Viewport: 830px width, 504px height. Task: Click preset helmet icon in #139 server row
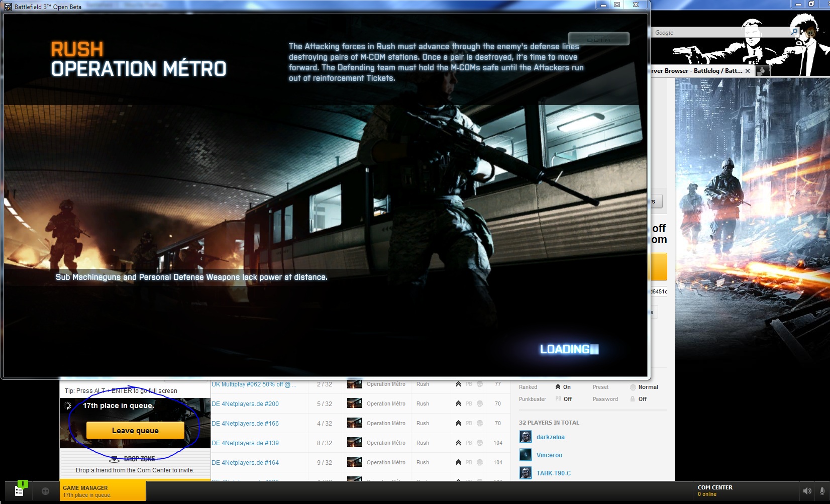coord(480,443)
